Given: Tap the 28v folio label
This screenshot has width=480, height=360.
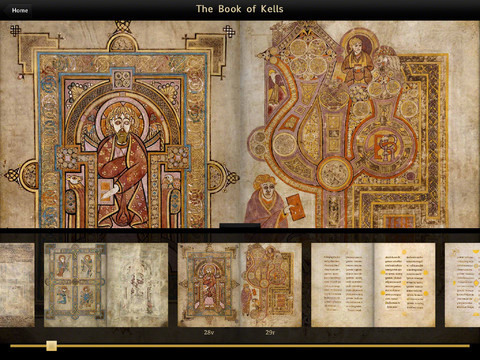Looking at the screenshot, I should (209, 332).
